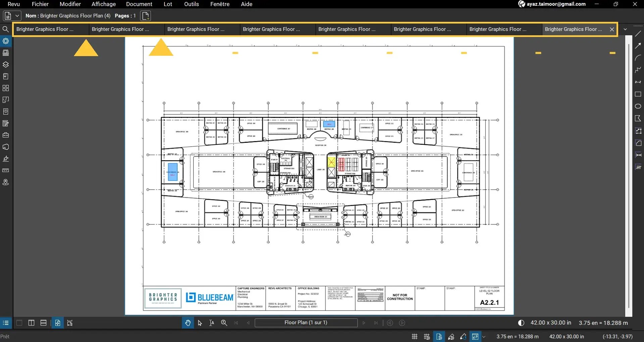Select the Rectangle shape tool
The width and height of the screenshot is (644, 342).
click(x=638, y=94)
